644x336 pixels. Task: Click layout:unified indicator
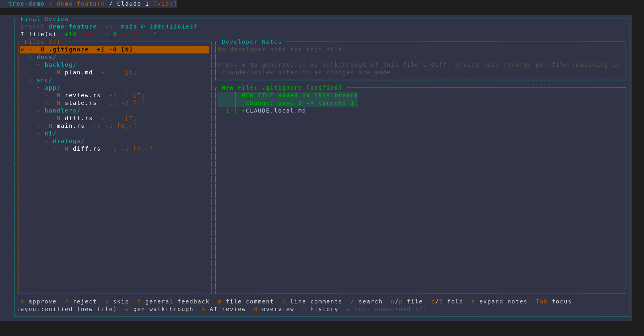pyautogui.click(x=66, y=309)
